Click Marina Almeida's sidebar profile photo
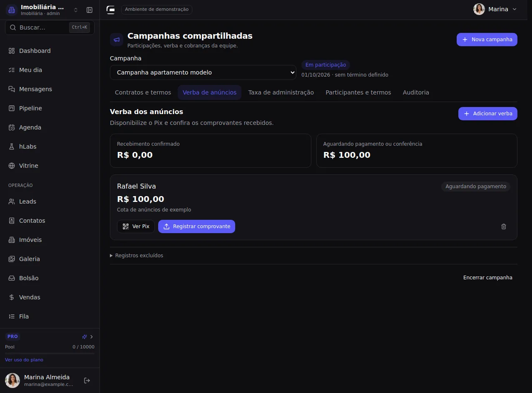Viewport: 532px width, 393px height. (12, 381)
